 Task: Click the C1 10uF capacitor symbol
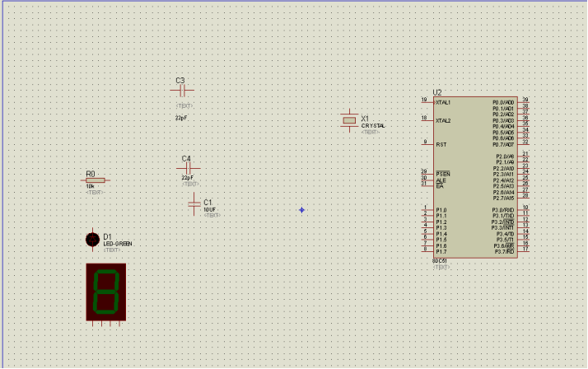click(x=194, y=204)
